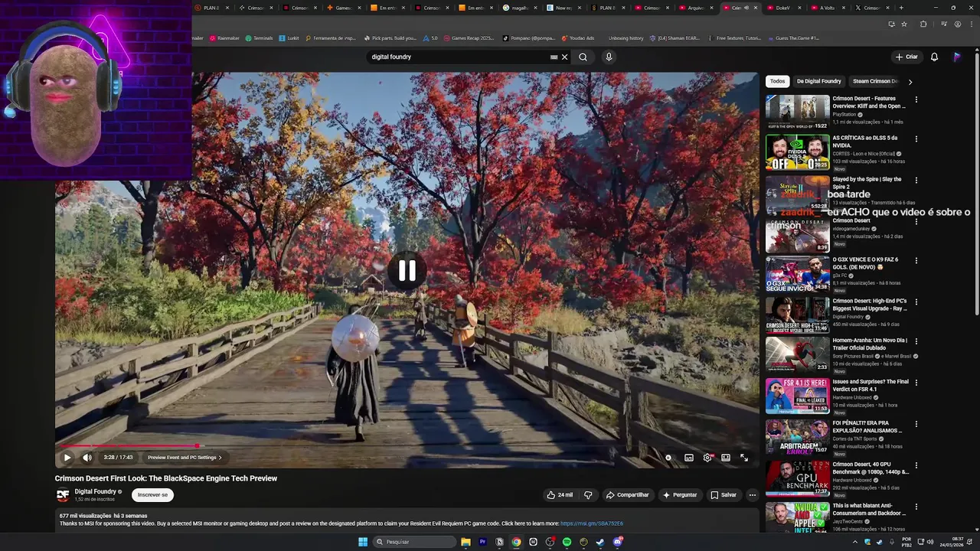This screenshot has height=551, width=980.
Task: Switch to the 'magalh' browser tab
Action: coord(518,8)
